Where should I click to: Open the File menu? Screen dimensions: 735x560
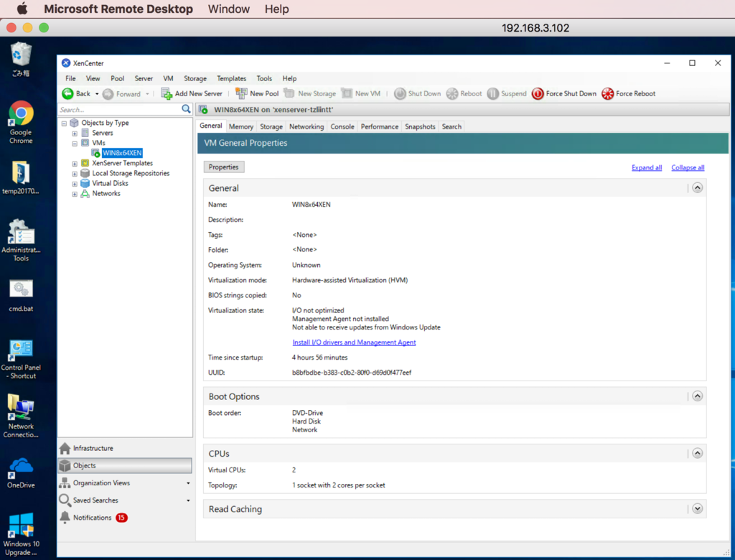coord(70,78)
